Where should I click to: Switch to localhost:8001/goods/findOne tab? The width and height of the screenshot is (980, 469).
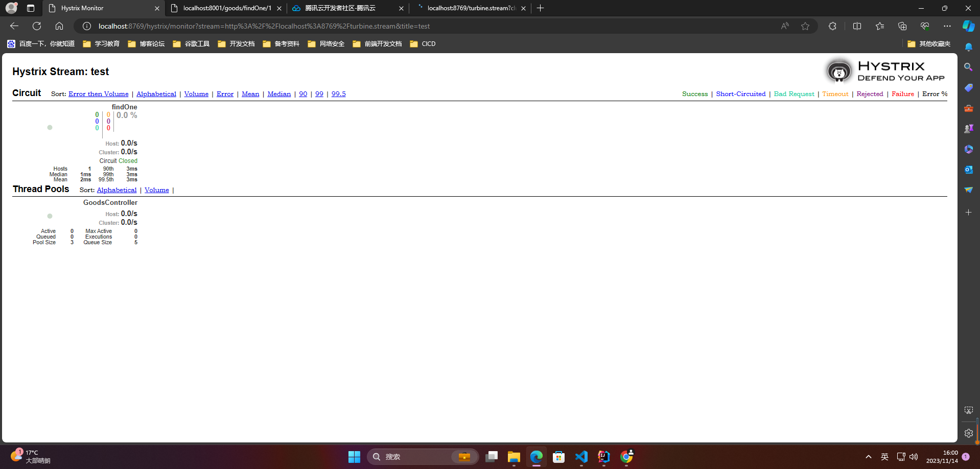pyautogui.click(x=227, y=8)
